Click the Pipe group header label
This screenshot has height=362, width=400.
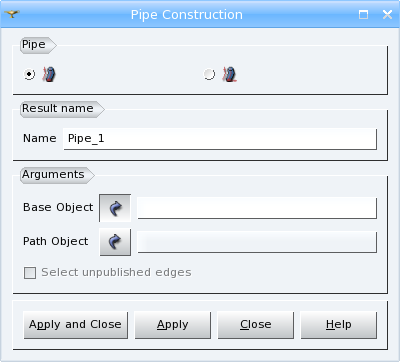(34, 45)
